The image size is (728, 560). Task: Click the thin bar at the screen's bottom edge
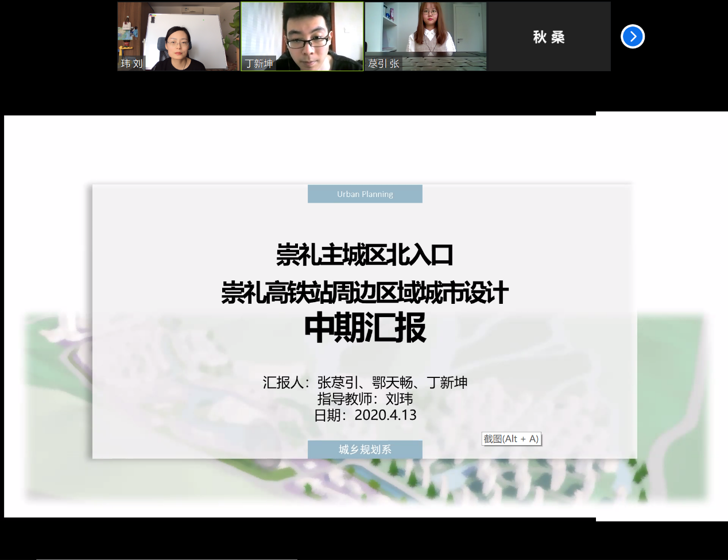[x=166, y=558]
